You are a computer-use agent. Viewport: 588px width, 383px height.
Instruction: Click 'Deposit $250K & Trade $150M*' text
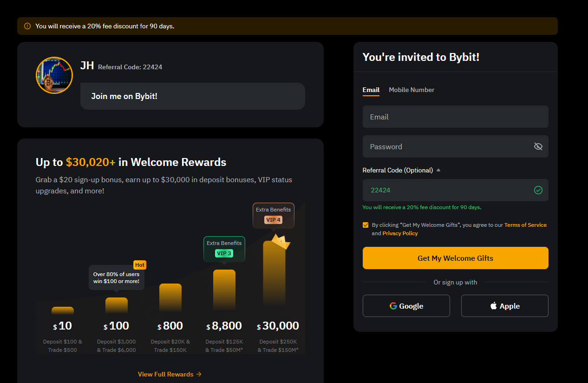coord(278,346)
